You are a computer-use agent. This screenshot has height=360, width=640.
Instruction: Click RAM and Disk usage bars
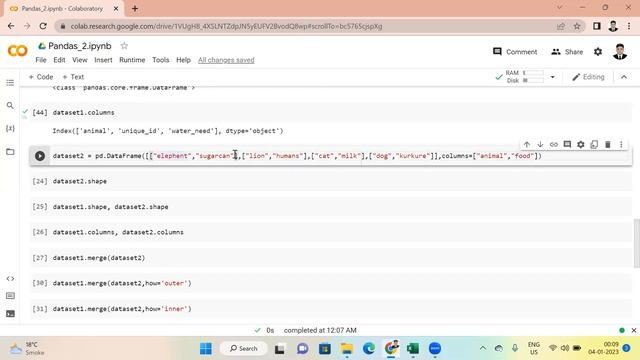(524, 77)
